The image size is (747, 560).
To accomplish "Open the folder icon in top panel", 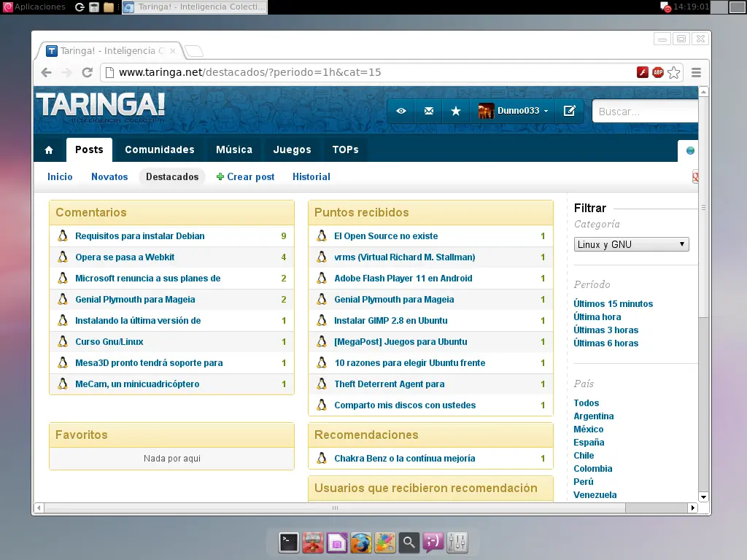I will click(x=109, y=7).
